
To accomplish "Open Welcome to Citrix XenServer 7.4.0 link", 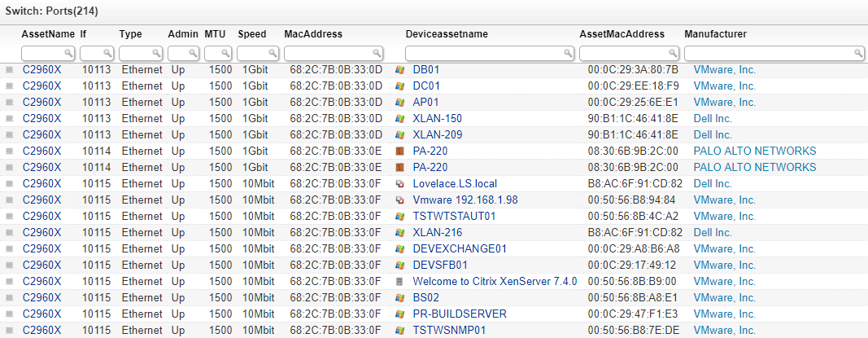I will pyautogui.click(x=495, y=282).
